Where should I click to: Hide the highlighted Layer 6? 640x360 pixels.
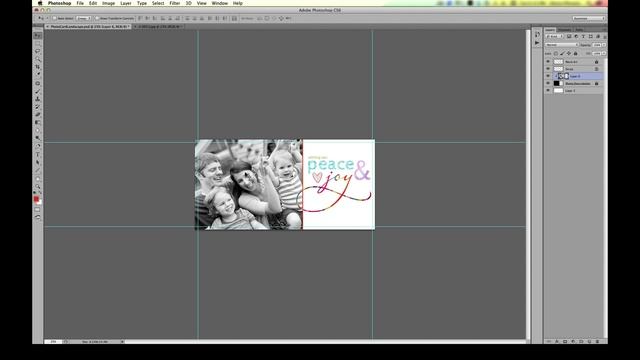(x=548, y=76)
